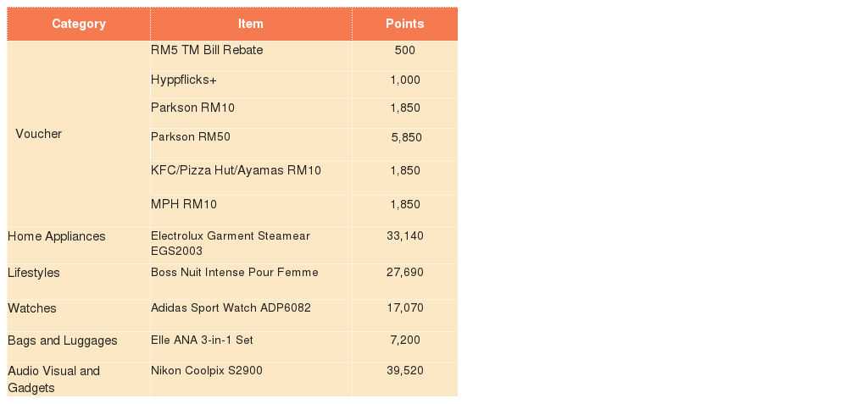Click the Parkson RM10 voucher item
Image resolution: width=868 pixels, height=404 pixels.
click(192, 108)
